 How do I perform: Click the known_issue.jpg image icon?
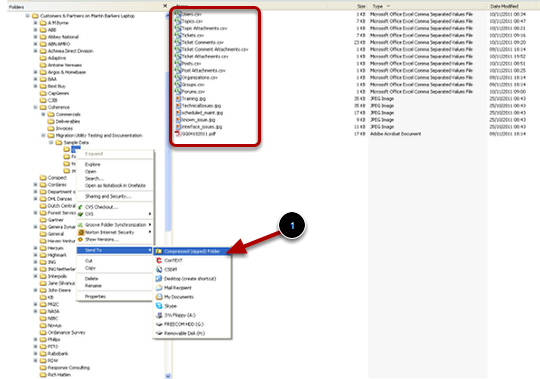coord(178,120)
